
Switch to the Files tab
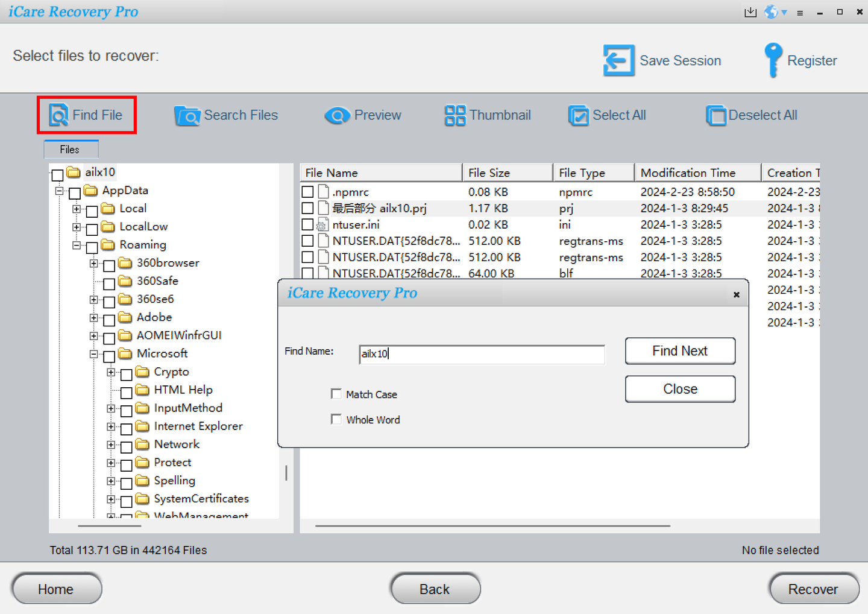71,149
